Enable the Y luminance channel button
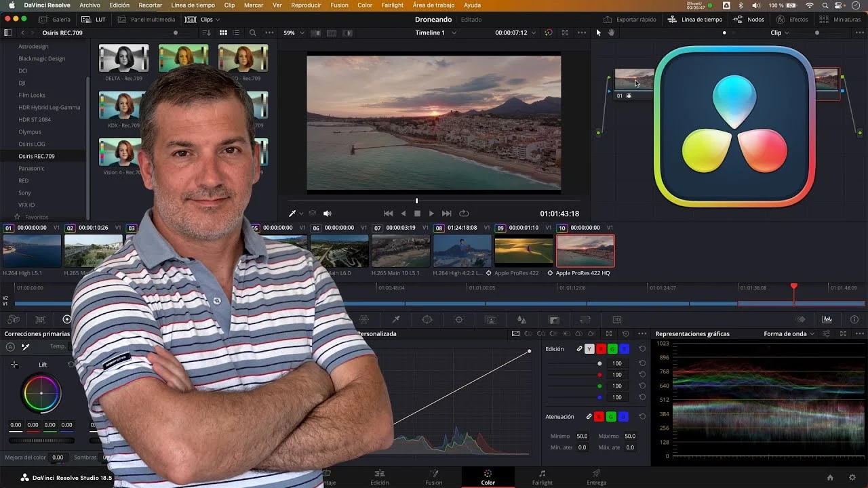 [x=589, y=349]
